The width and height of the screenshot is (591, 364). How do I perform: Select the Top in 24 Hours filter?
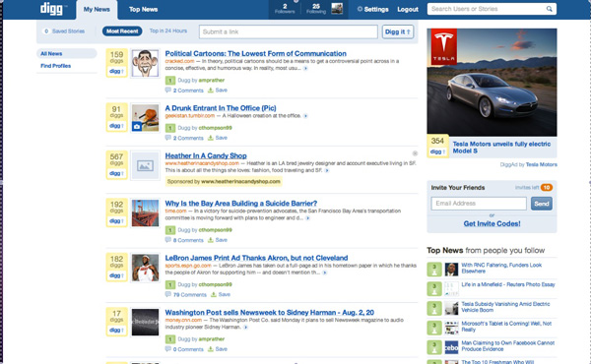168,30
